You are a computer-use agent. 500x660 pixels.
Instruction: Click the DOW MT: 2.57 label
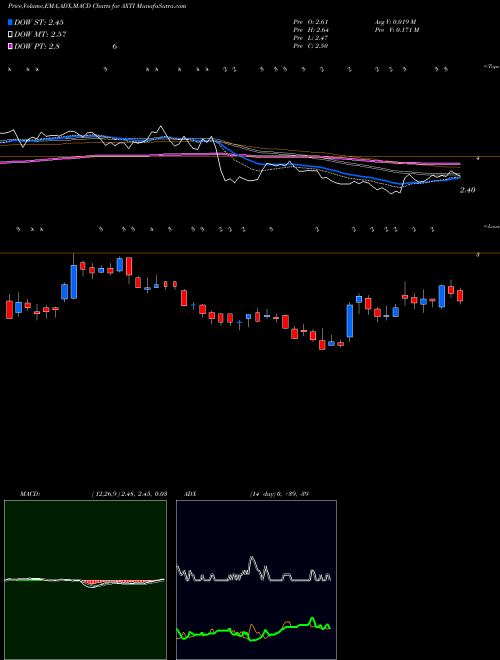tap(40, 34)
